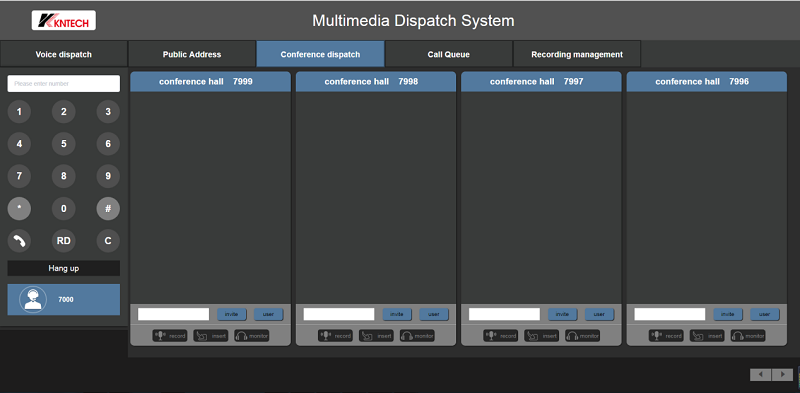Go to Recording management tab
This screenshot has height=393, width=800.
coord(577,54)
